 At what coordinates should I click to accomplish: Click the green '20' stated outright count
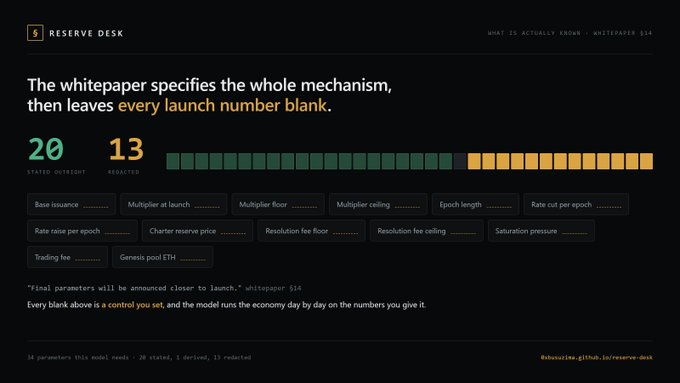[x=46, y=149]
